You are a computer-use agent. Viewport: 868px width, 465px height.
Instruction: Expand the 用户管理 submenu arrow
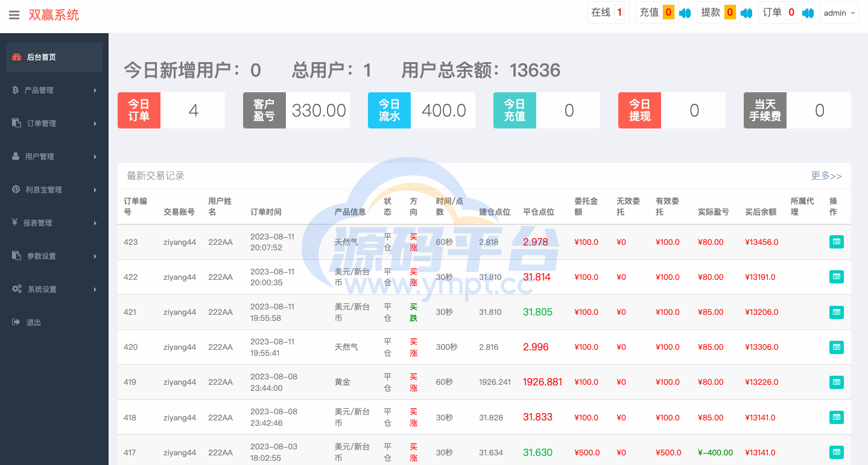coord(95,157)
